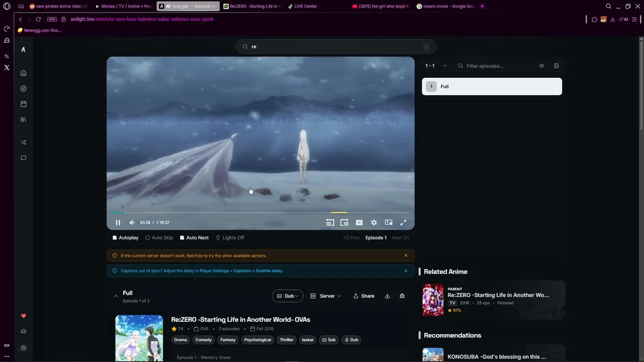
Task: Open the Re:ZERO OVAs cover thumbnail
Action: [x=139, y=338]
